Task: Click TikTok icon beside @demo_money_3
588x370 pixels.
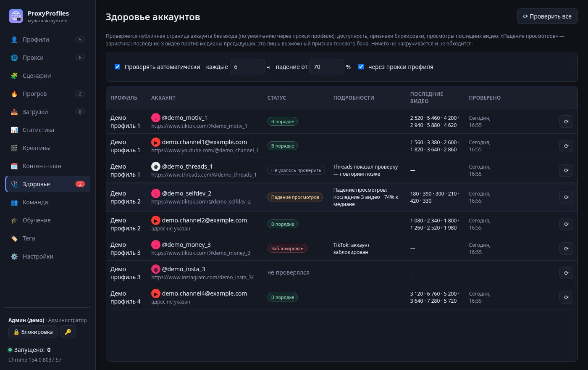Action: 156,245
